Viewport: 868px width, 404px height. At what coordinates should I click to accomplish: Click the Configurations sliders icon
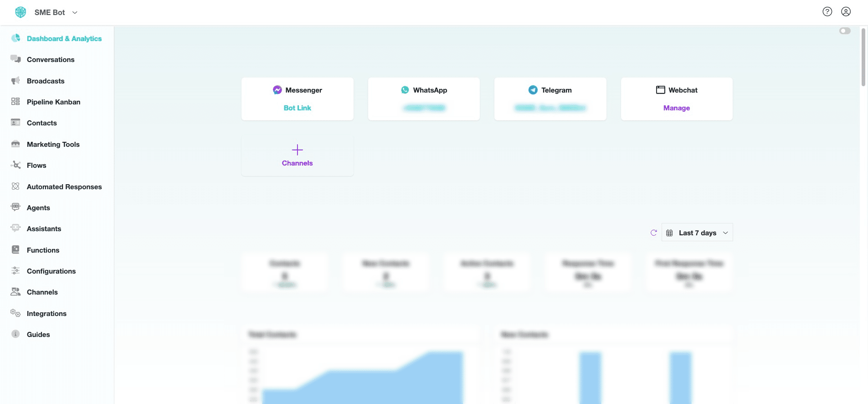(x=16, y=271)
